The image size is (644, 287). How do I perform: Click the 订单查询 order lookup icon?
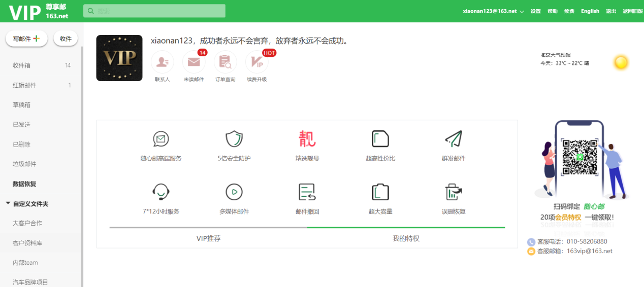coord(225,62)
